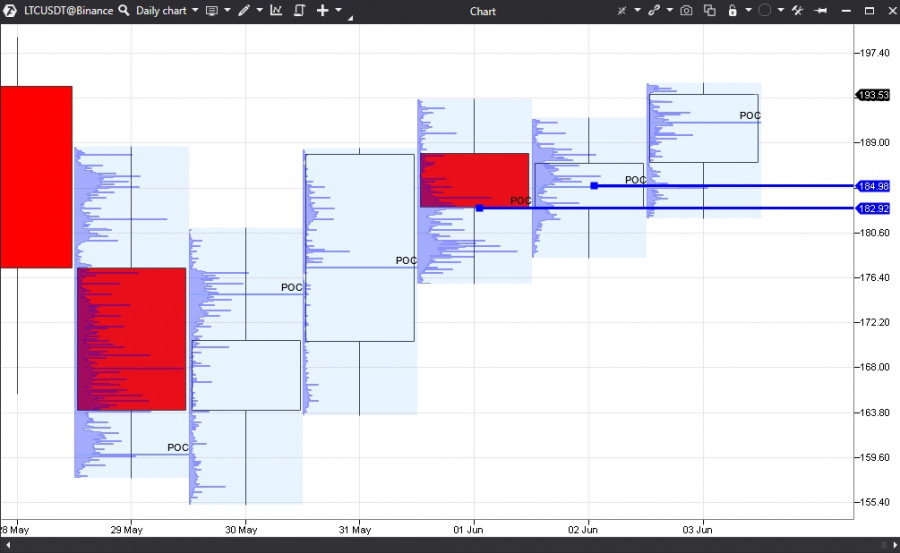Click the 30 May date label

[241, 529]
